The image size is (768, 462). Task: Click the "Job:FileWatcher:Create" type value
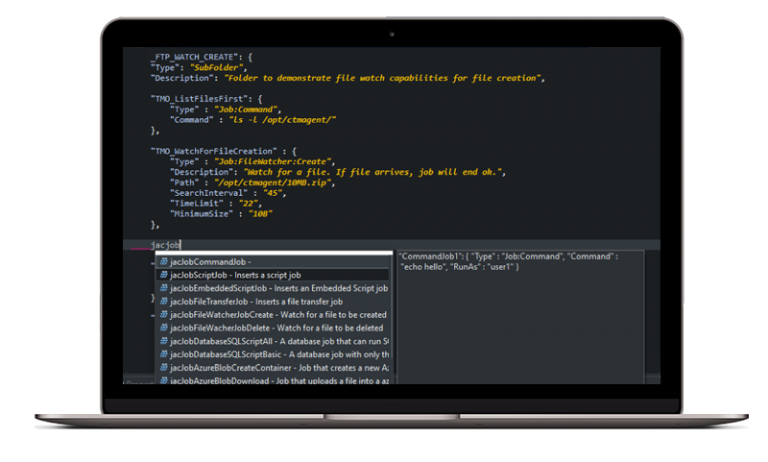pyautogui.click(x=271, y=161)
